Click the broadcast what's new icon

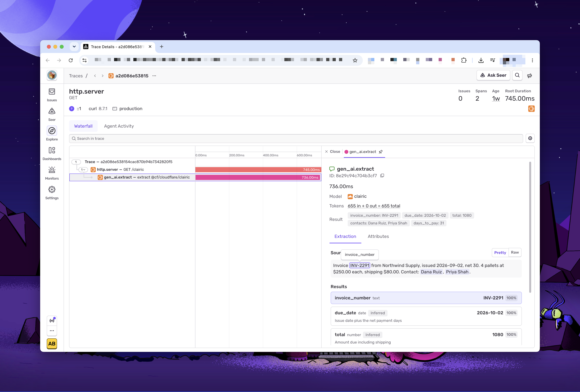point(52,321)
